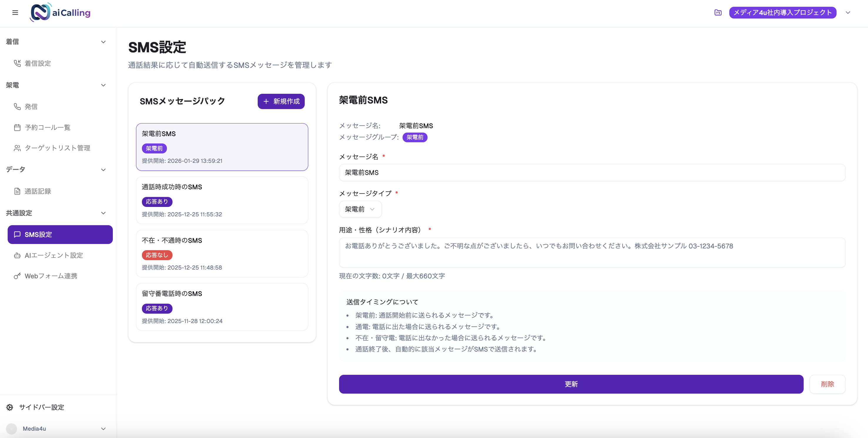Select the 着信設定 incoming call icon
Screen dimensions: 868x438
(18, 63)
